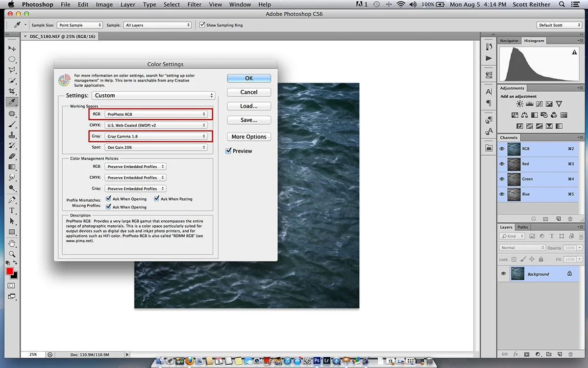Switch to the Navigator tab

(x=509, y=41)
